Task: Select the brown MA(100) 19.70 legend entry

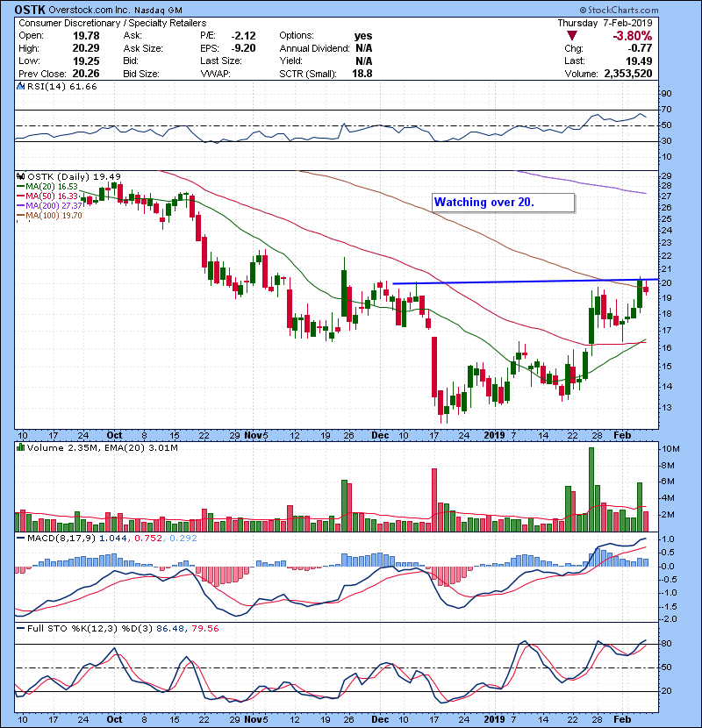Action: click(x=49, y=216)
